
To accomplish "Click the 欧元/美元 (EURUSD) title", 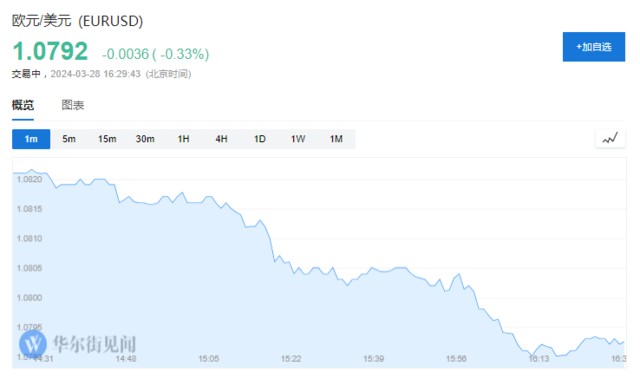I will click(x=77, y=20).
